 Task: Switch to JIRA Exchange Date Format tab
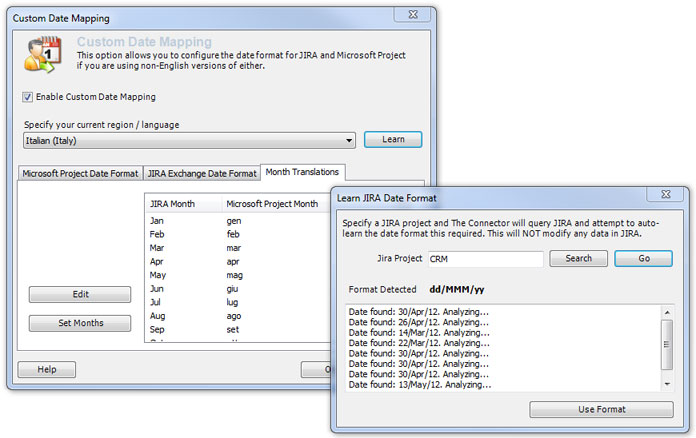(202, 174)
